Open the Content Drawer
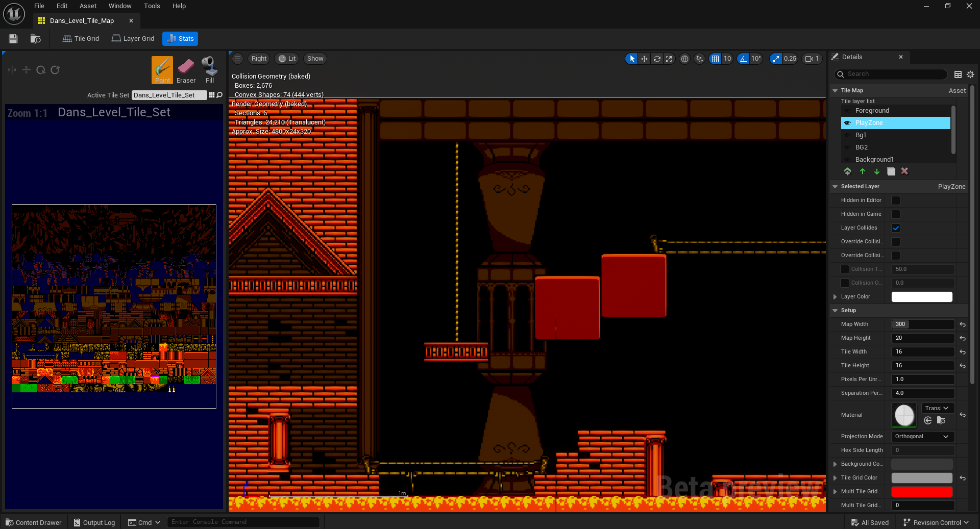The height and width of the screenshot is (529, 980). tap(34, 522)
